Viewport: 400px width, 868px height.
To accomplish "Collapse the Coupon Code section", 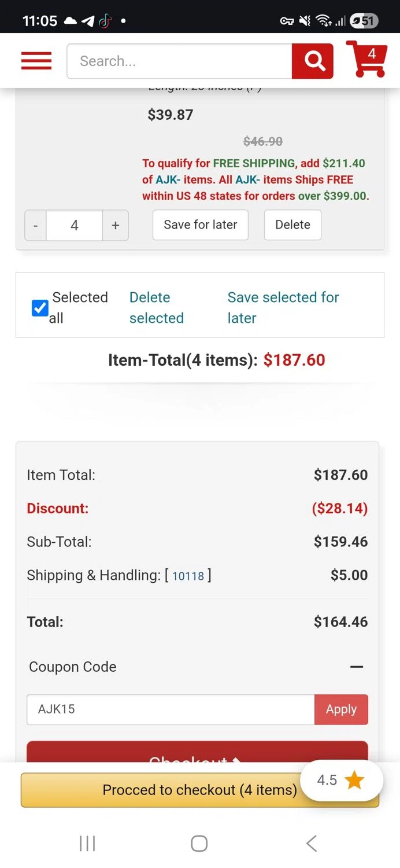I will 357,667.
